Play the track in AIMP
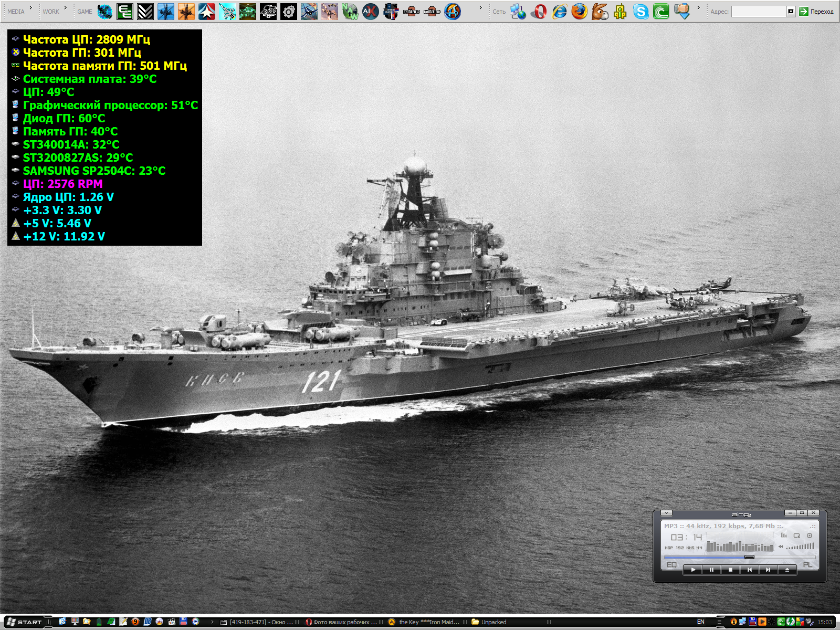This screenshot has width=840, height=630. point(693,570)
